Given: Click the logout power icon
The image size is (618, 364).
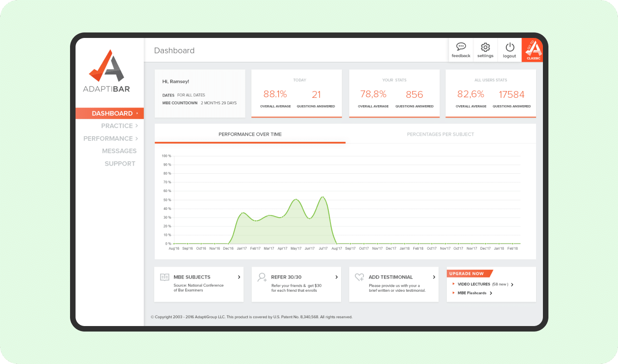Looking at the screenshot, I should point(510,47).
